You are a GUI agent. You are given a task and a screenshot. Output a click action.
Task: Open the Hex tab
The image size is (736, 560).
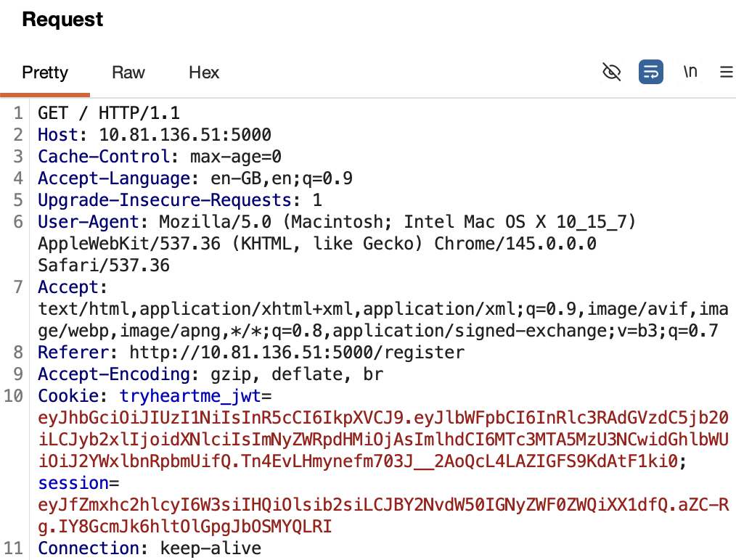[x=204, y=73]
